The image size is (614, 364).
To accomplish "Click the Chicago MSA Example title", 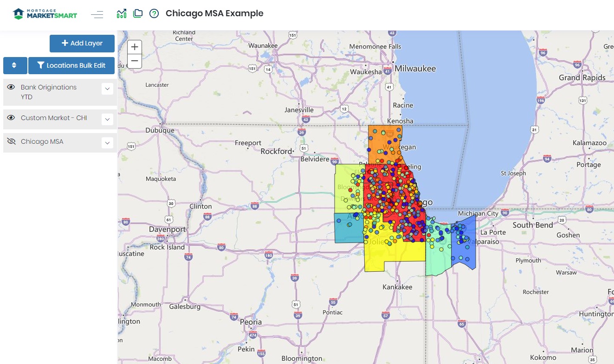I will [214, 13].
